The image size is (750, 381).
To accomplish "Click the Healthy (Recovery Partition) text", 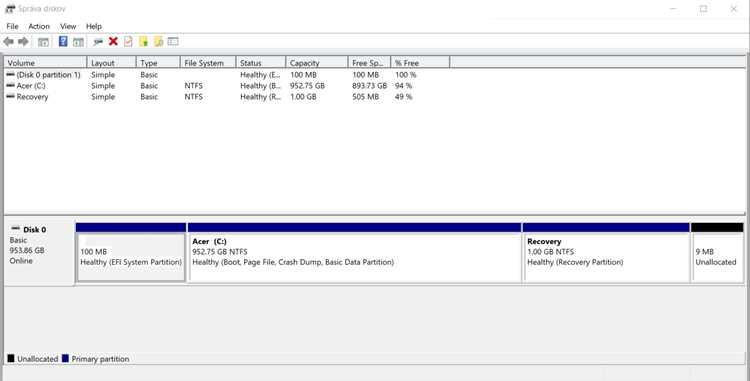I will (575, 262).
